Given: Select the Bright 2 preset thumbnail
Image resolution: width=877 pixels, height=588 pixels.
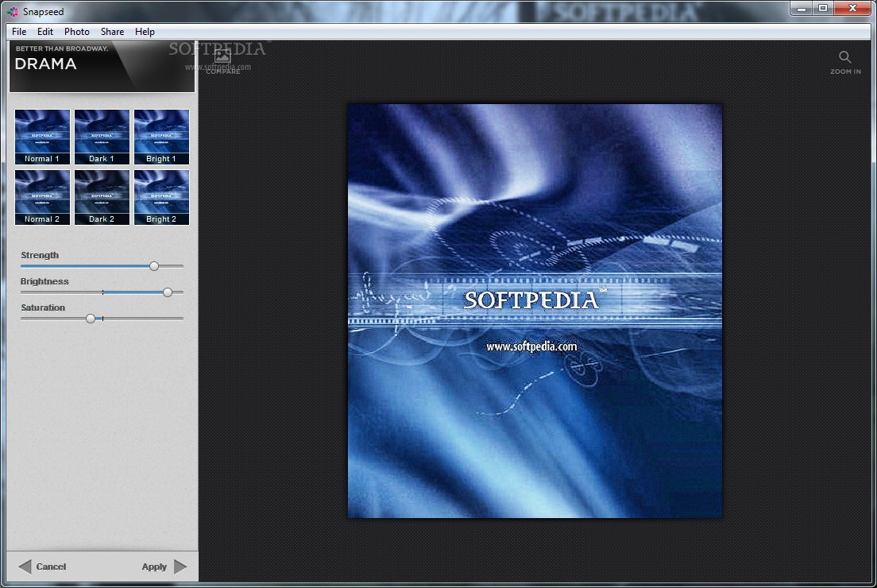Looking at the screenshot, I should coord(161,197).
